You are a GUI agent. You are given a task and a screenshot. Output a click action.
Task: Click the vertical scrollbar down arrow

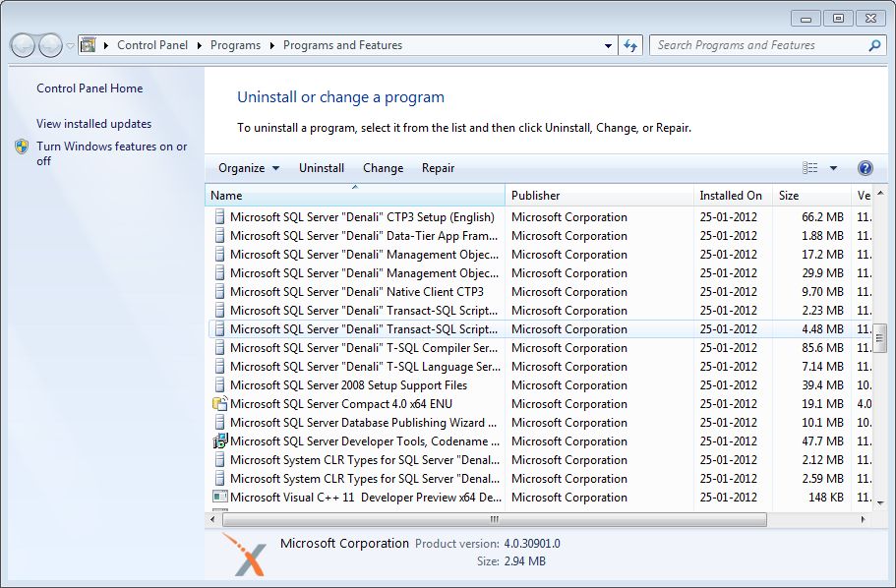[880, 503]
